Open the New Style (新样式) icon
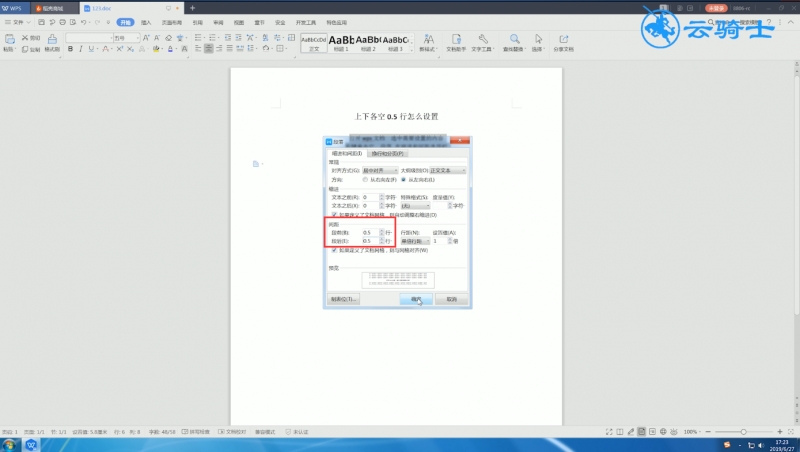The image size is (800, 452). click(x=429, y=39)
